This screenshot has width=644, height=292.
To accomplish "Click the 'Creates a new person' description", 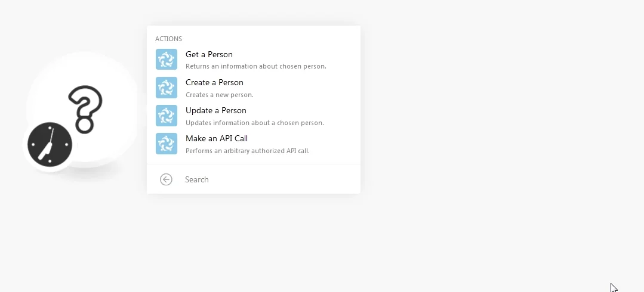I will coord(219,95).
